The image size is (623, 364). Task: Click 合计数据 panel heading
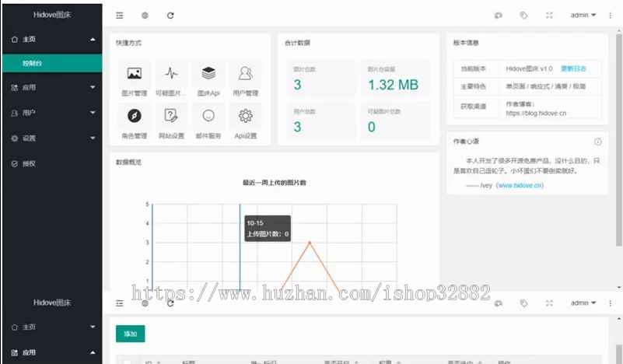coord(297,43)
